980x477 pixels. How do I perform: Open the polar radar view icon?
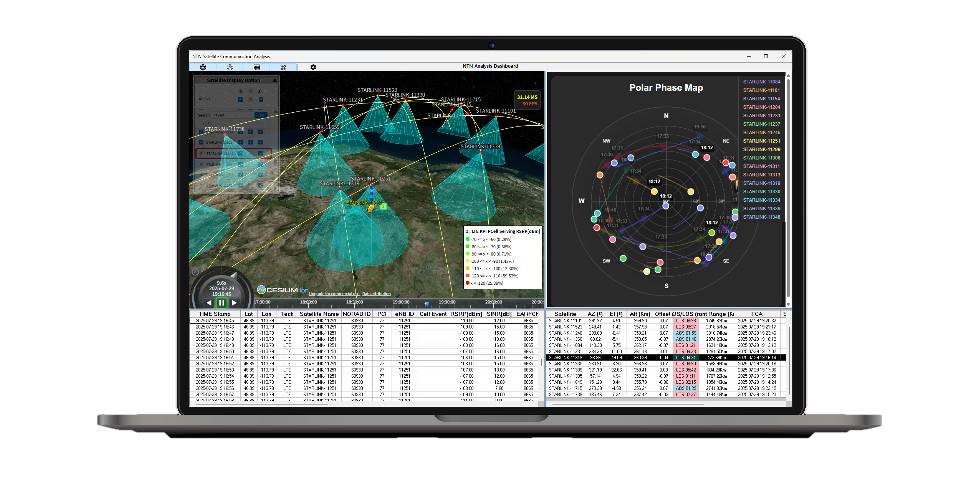(230, 67)
